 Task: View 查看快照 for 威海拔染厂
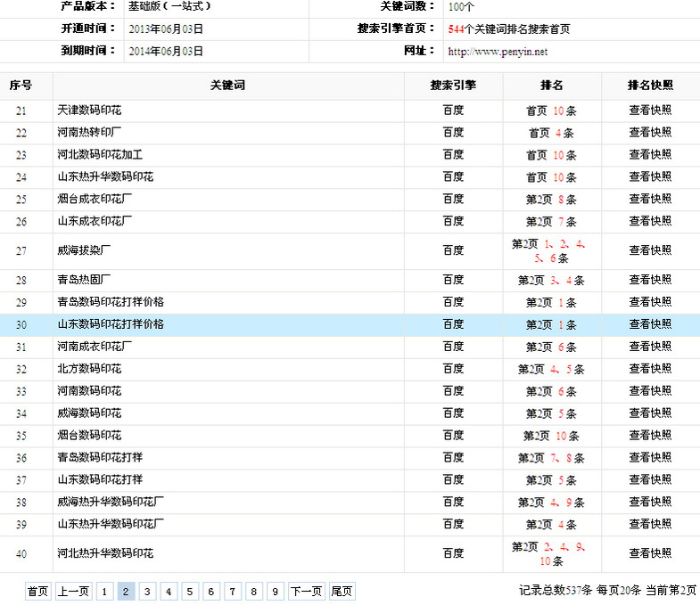[x=650, y=251]
